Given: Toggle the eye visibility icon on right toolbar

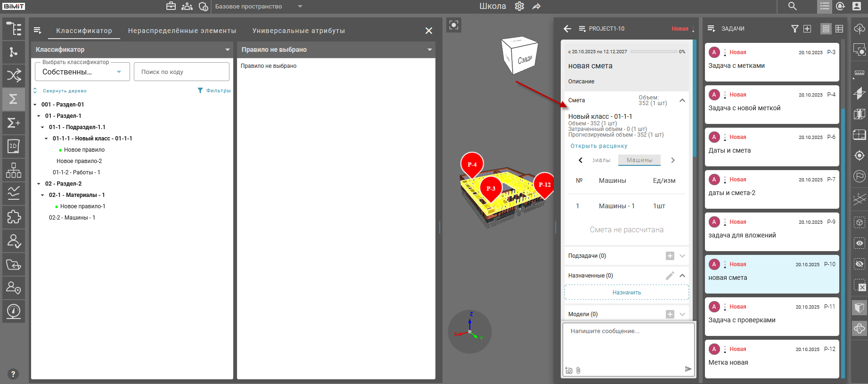Looking at the screenshot, I should (x=860, y=243).
